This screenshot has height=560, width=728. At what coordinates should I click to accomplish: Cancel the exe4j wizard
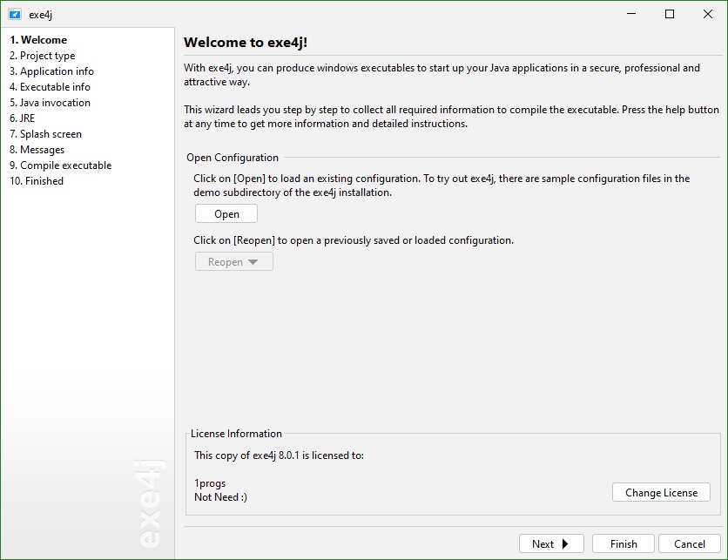pos(690,543)
